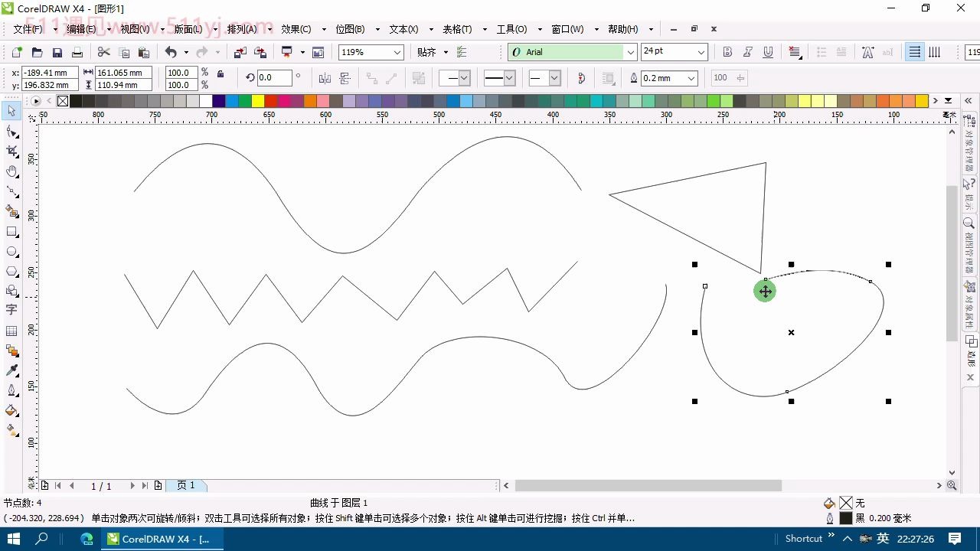Open the 编辑(E) menu

tap(81, 29)
